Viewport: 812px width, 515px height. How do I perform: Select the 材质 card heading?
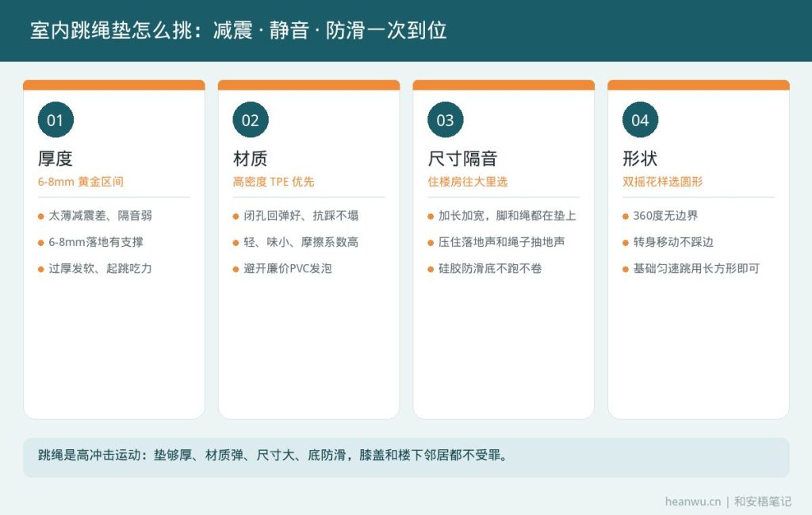tap(250, 159)
